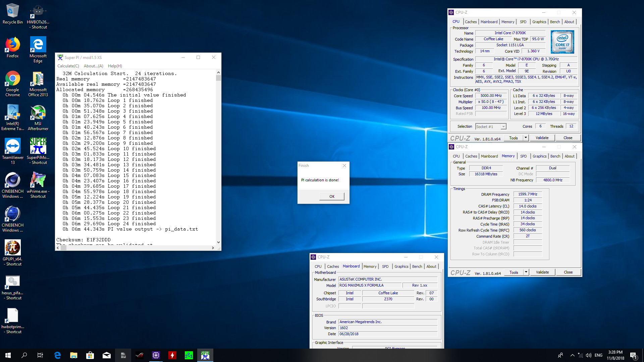This screenshot has width=644, height=362.
Task: Open MSI Afterburner desktop icon
Action: [38, 118]
